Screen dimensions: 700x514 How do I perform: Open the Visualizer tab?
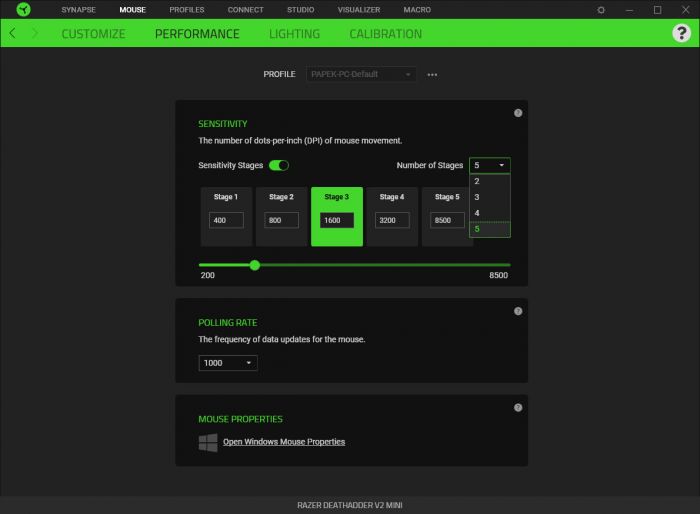point(359,9)
